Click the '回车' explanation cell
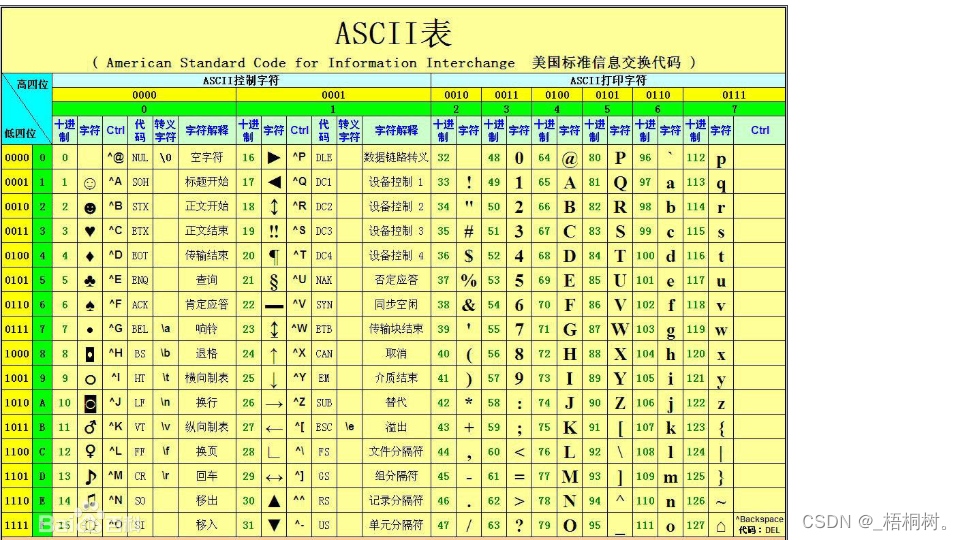This screenshot has width=962, height=540. tap(207, 476)
